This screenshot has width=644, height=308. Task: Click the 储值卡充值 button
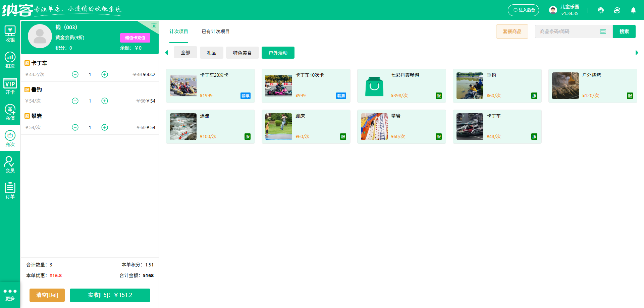[135, 38]
